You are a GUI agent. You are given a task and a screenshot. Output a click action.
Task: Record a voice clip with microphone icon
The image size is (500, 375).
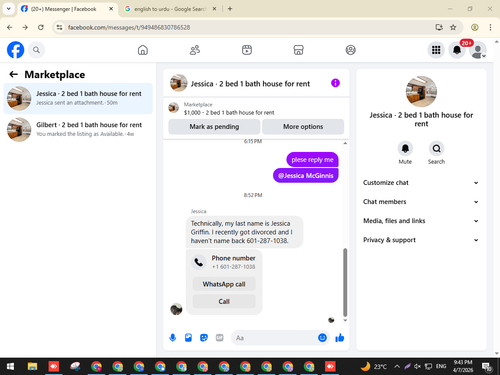coord(173,338)
